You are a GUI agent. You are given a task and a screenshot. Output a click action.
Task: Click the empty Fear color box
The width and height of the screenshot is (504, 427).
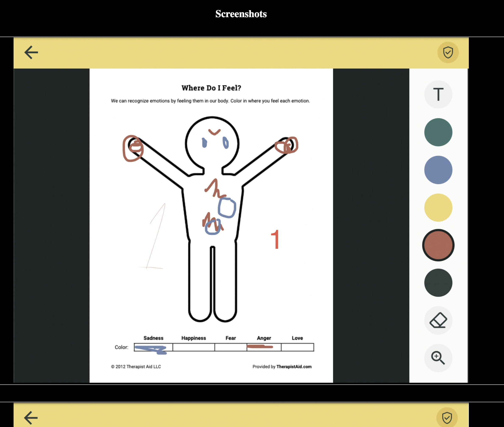tap(231, 347)
